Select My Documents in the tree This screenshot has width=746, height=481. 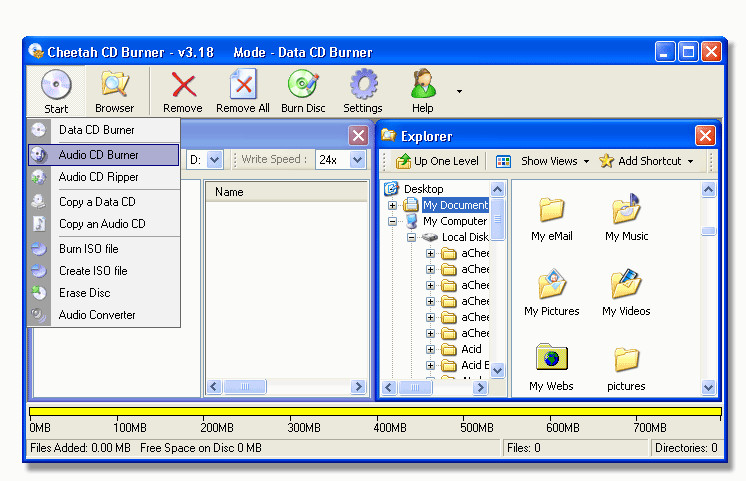pyautogui.click(x=455, y=205)
